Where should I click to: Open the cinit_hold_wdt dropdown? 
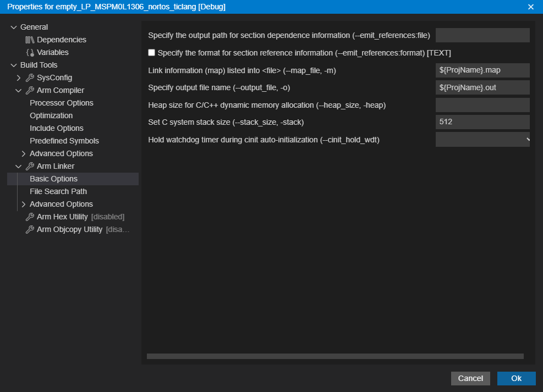coord(482,140)
